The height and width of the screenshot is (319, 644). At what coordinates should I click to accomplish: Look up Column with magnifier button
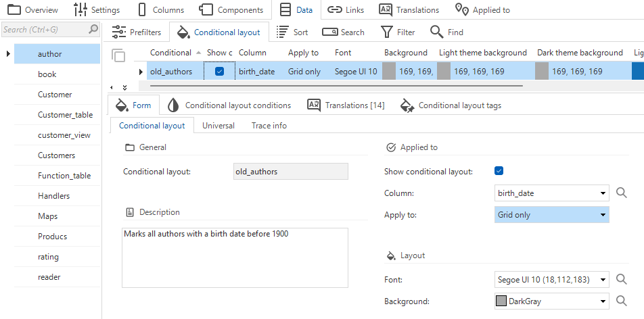tap(622, 193)
